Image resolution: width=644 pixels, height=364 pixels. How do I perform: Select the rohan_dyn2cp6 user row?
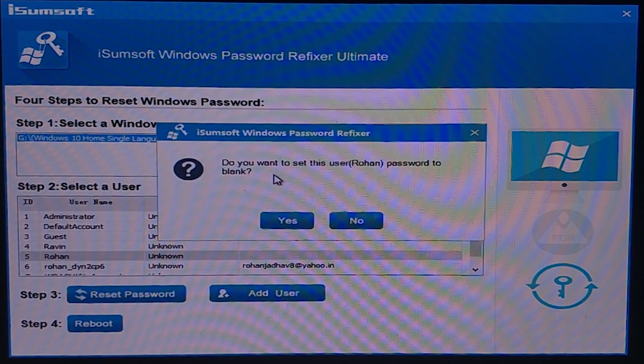tap(240, 266)
